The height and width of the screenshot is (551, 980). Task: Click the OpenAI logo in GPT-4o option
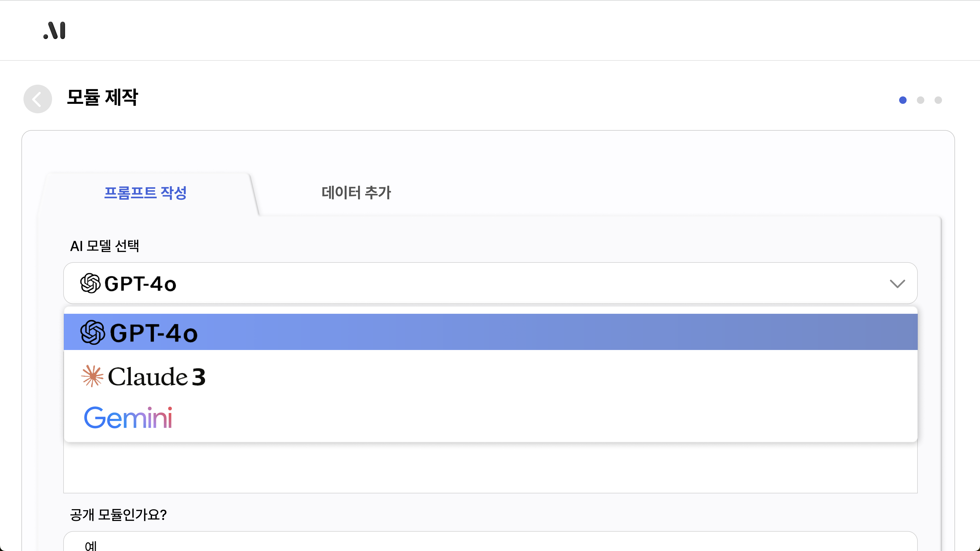coord(92,332)
